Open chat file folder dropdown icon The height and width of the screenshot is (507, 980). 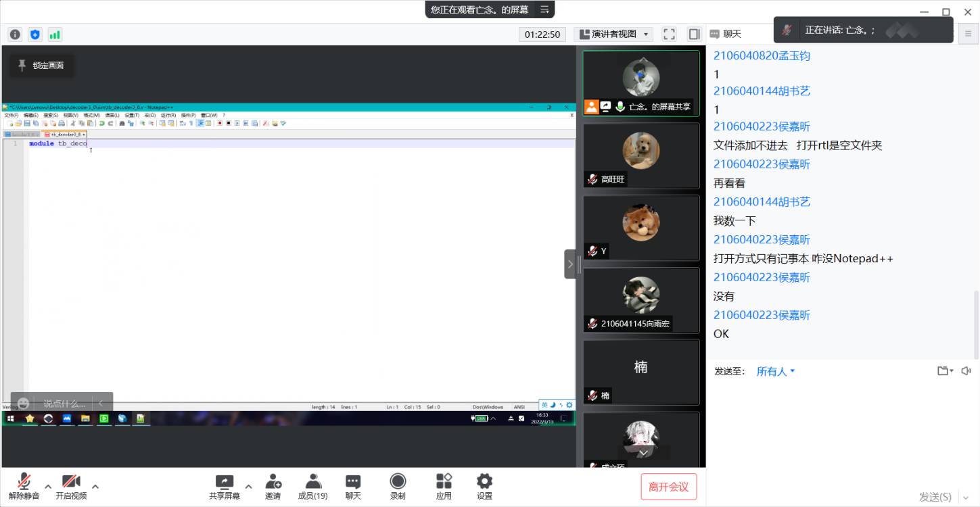pos(945,370)
